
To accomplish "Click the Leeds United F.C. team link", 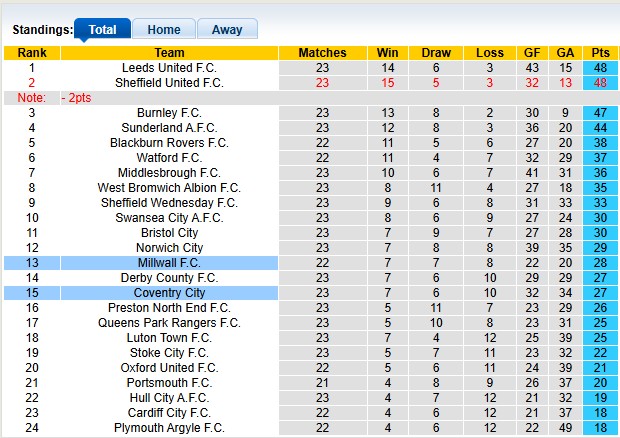I will click(169, 68).
